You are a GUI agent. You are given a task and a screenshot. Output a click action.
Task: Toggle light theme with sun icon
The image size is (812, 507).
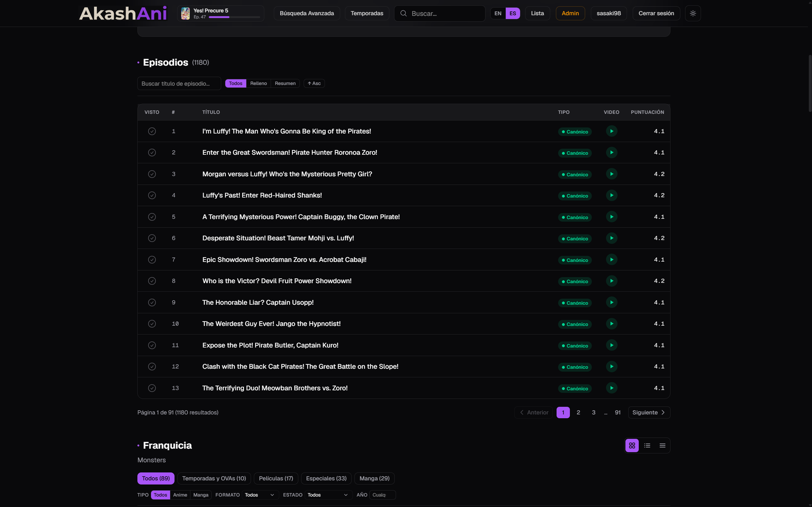(693, 13)
